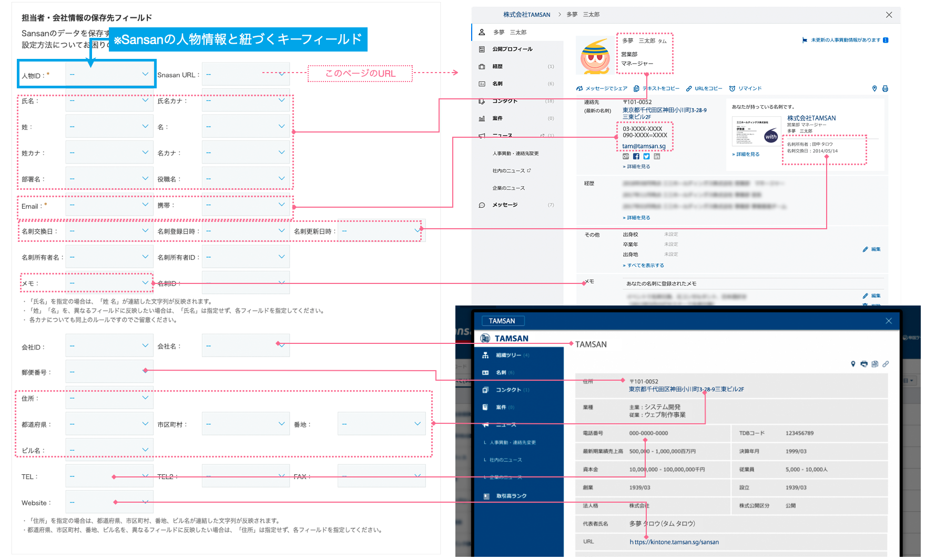
Task: Click the print icon in person profile
Action: tap(885, 89)
